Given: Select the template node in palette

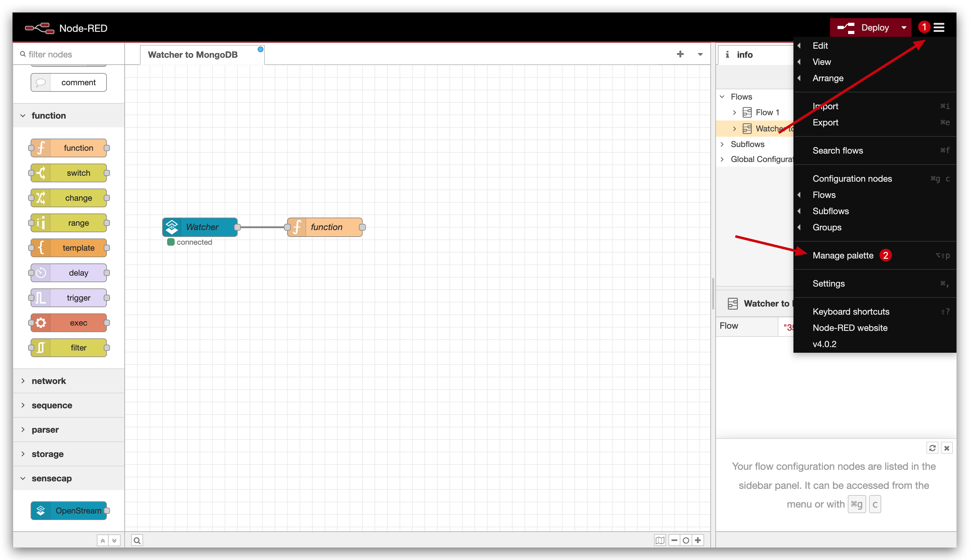Looking at the screenshot, I should 69,248.
